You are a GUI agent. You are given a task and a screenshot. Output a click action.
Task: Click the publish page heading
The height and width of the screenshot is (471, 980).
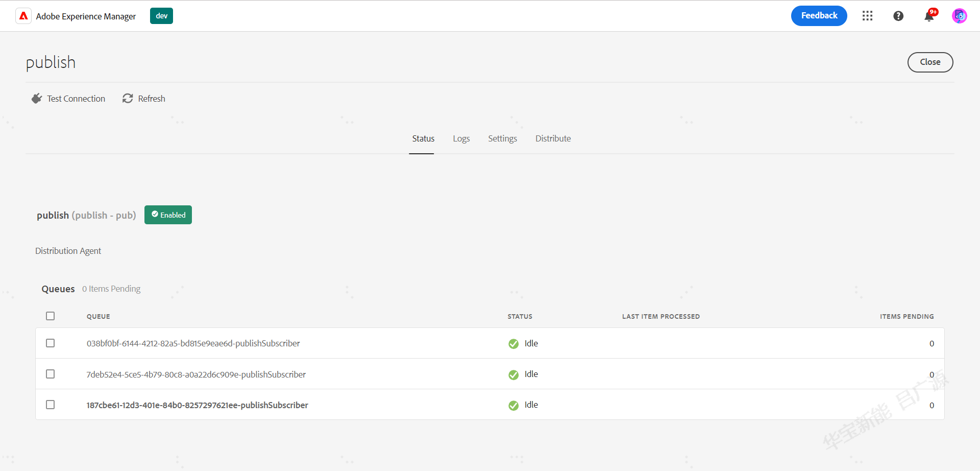coord(51,62)
